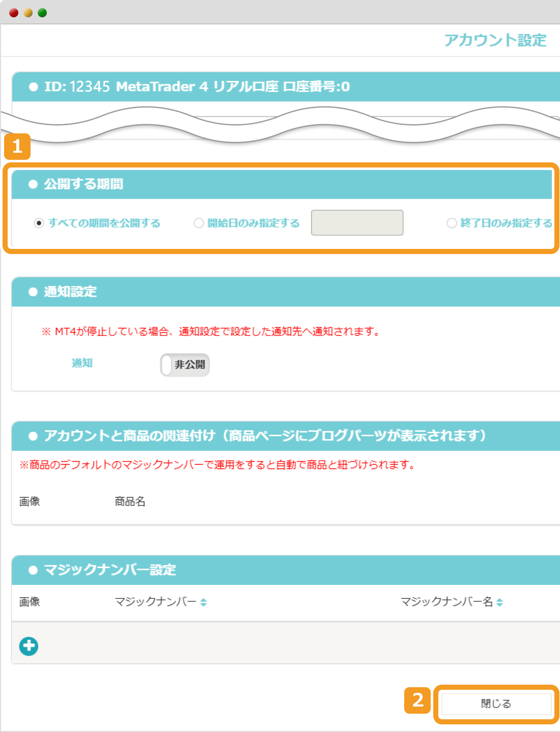
Task: Click the bullet icon in マジックナンバー設定 header
Action: pos(33,570)
